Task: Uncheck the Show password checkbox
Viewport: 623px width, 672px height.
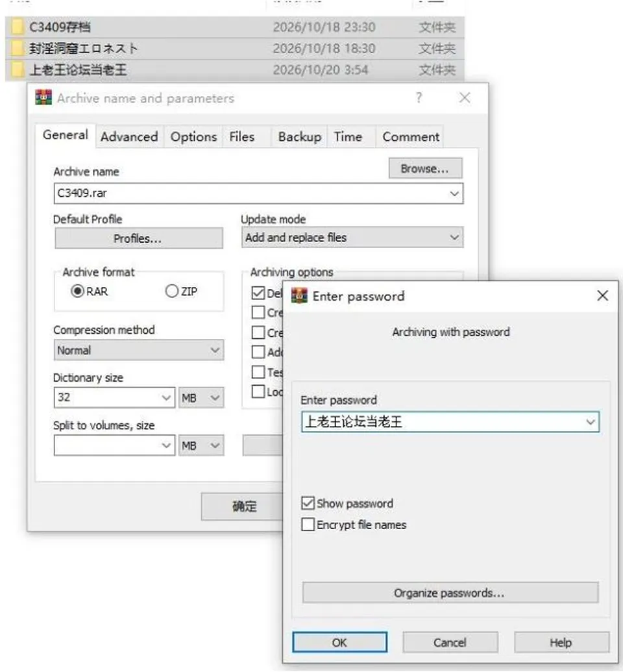Action: click(x=308, y=503)
